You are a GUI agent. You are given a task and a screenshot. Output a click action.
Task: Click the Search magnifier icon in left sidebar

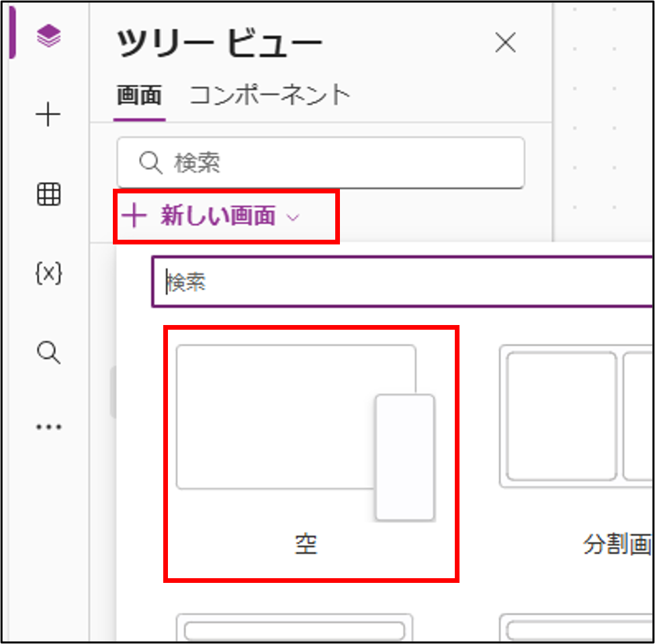point(48,352)
